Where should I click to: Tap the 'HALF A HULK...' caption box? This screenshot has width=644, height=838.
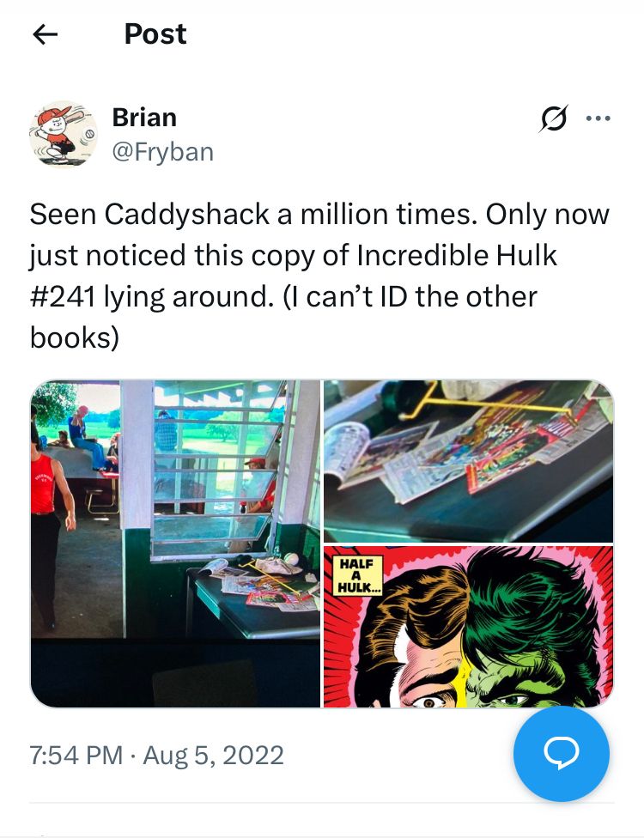coord(357,575)
